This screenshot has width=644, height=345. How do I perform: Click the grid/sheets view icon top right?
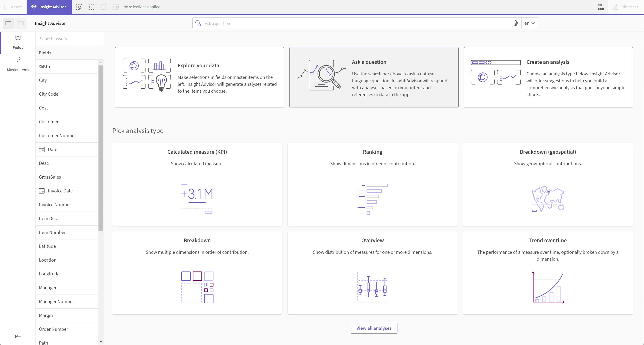[601, 7]
